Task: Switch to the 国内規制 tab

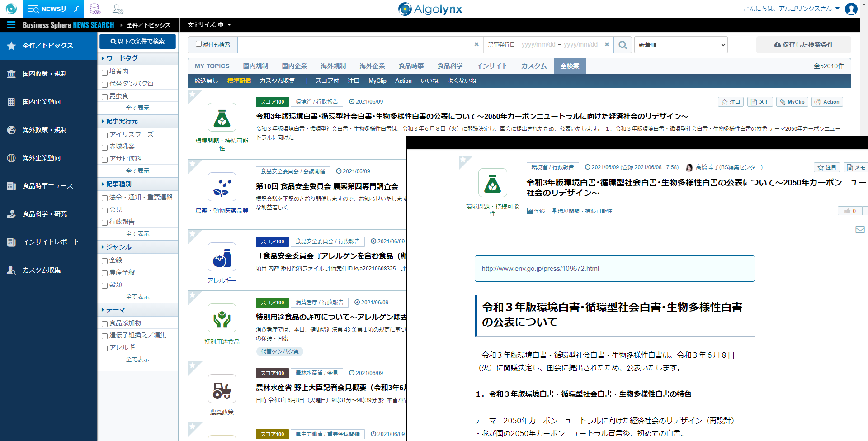Action: 255,66
